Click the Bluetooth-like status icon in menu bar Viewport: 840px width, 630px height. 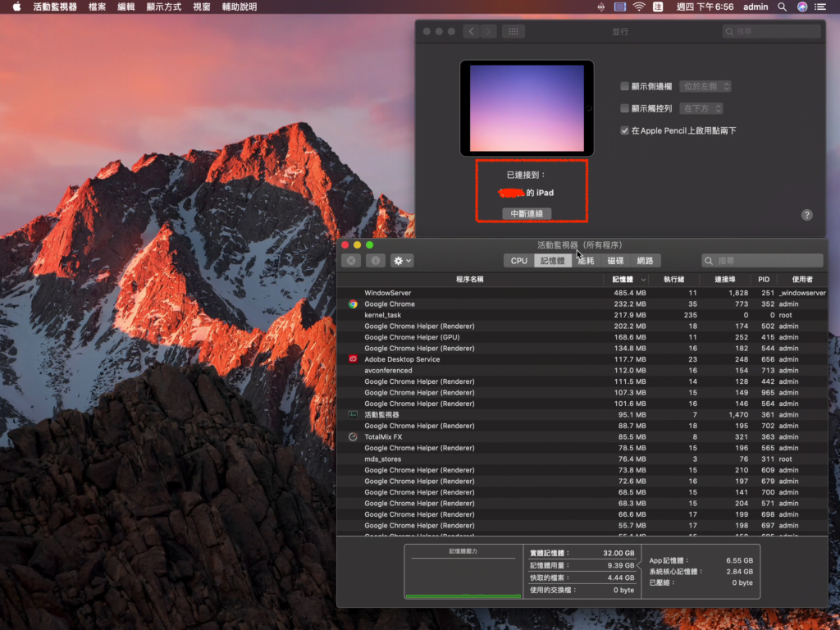point(601,7)
